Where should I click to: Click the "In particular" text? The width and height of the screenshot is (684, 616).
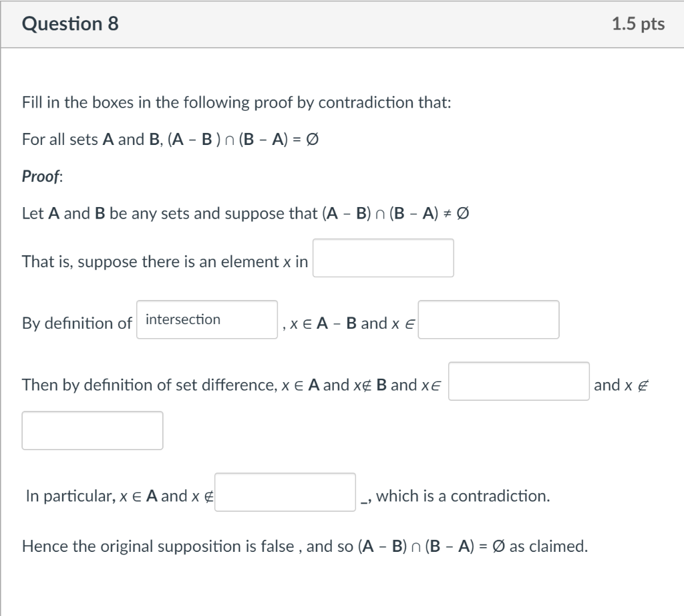pyautogui.click(x=69, y=496)
